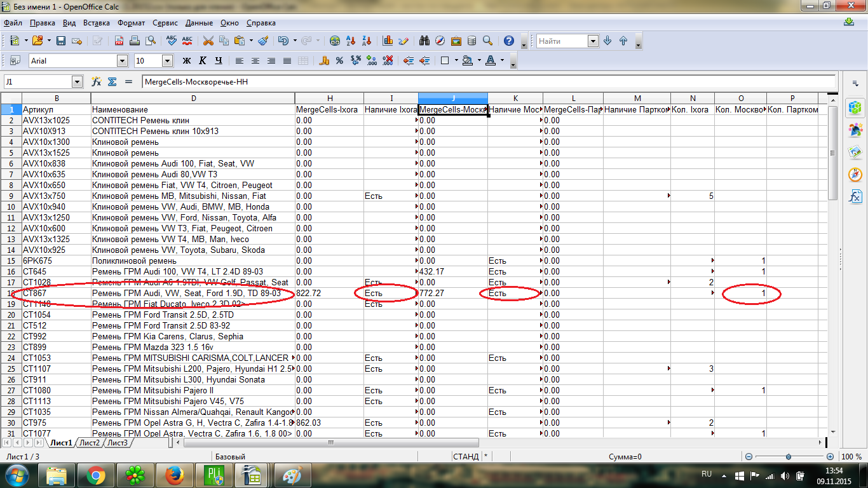Click the formula input line
Viewport: 868px width, 488px height.
[x=488, y=81]
